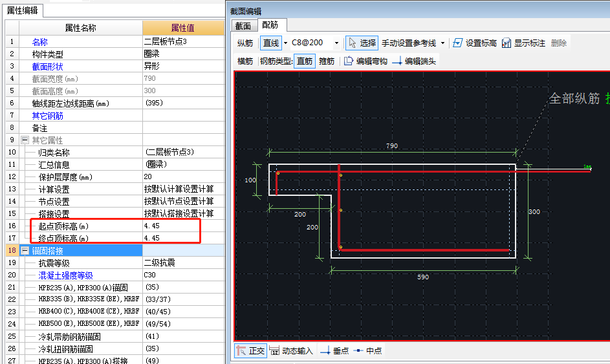The height and width of the screenshot is (364, 610).
Task: Click the 搭接设置 value cell
Action: point(184,213)
